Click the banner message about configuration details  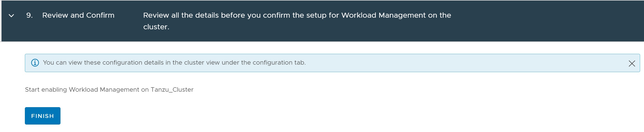point(174,63)
